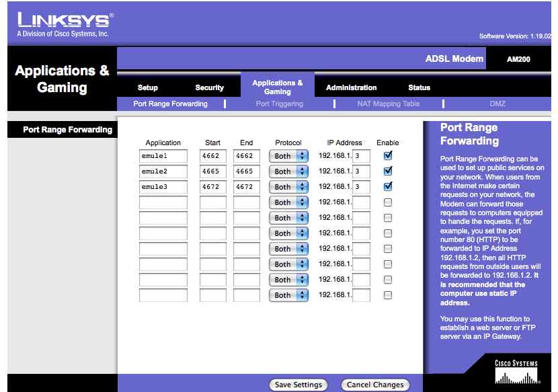Click End port field showing 4662
The height and width of the screenshot is (392, 558).
click(247, 156)
